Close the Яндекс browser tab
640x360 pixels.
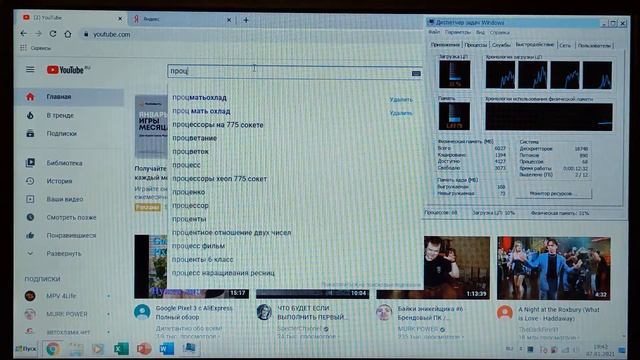[229, 19]
